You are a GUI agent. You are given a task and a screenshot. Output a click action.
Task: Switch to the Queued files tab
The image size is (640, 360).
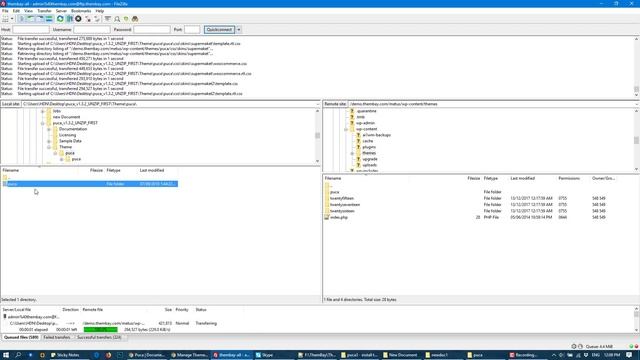coord(21,338)
